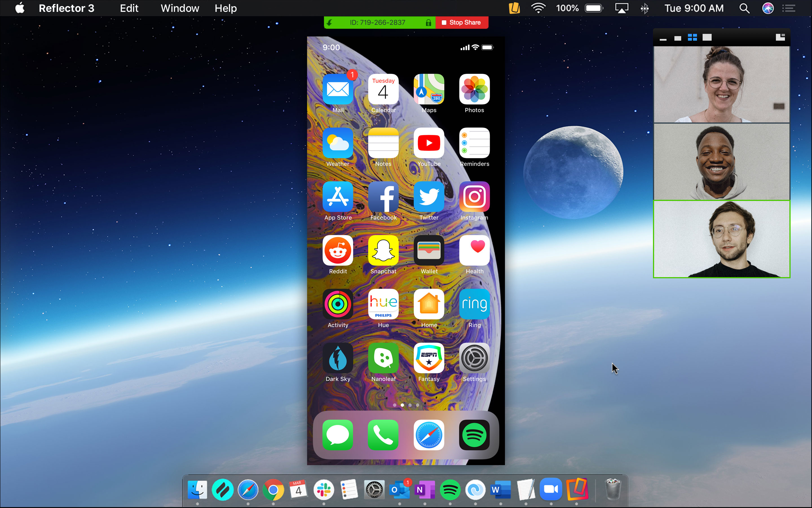Launch the Maps app on the iPhone
The image size is (812, 508).
click(429, 89)
